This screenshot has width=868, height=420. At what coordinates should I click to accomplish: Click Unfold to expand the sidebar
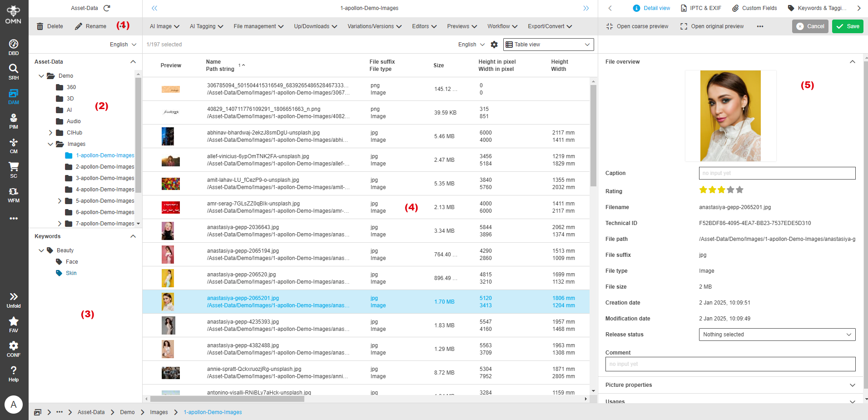point(13,297)
